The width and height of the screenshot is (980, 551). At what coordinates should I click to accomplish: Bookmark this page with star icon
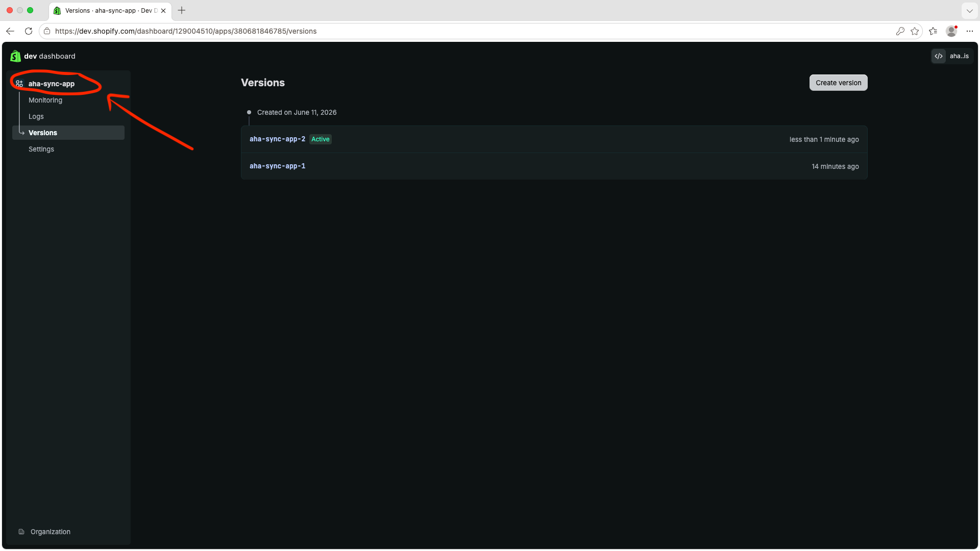pos(915,31)
